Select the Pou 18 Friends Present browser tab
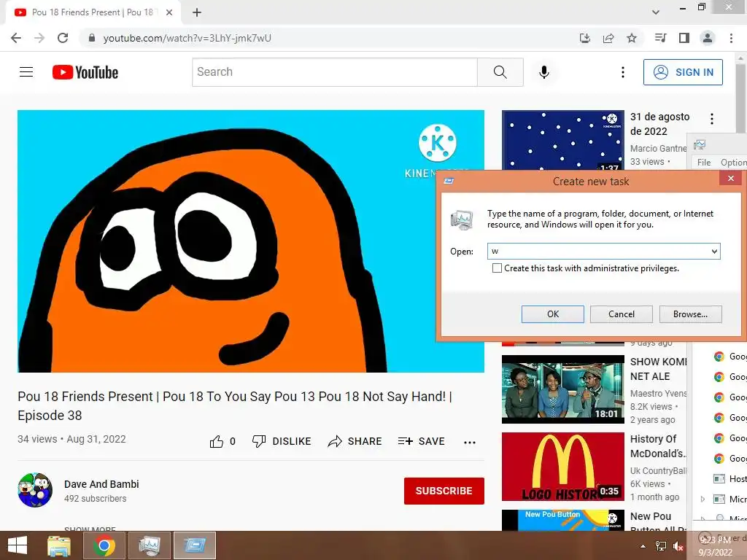The width and height of the screenshot is (747, 560). coord(93,12)
